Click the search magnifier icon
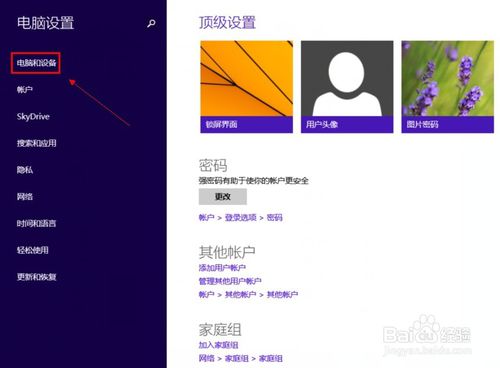500x368 pixels. 151,23
